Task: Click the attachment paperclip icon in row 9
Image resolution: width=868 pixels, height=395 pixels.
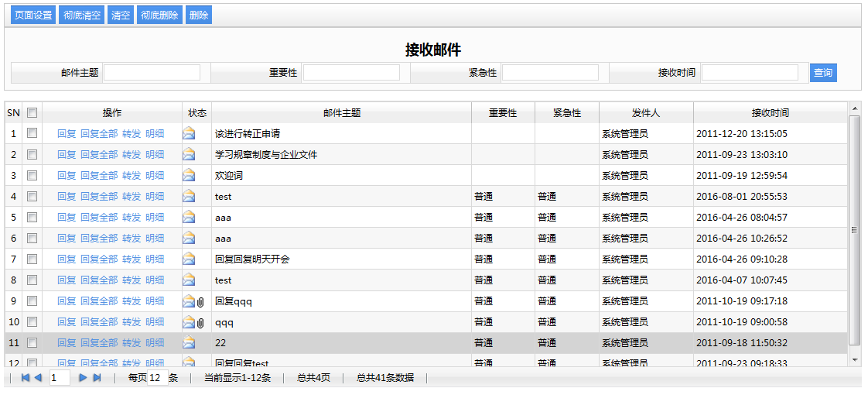Action: click(200, 301)
